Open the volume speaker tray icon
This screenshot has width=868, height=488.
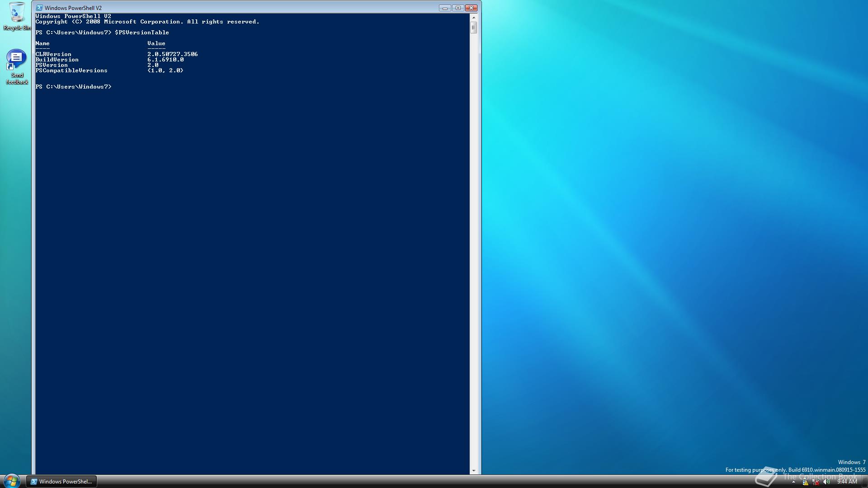click(826, 482)
